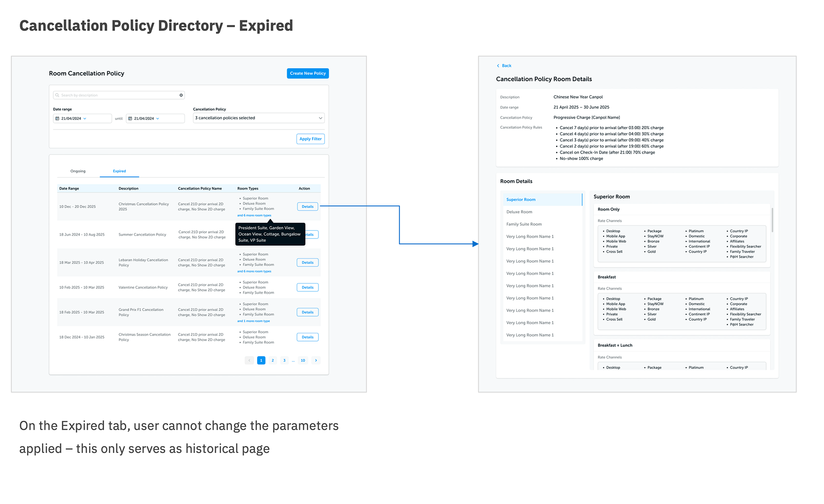Go to next results page arrow

click(316, 360)
